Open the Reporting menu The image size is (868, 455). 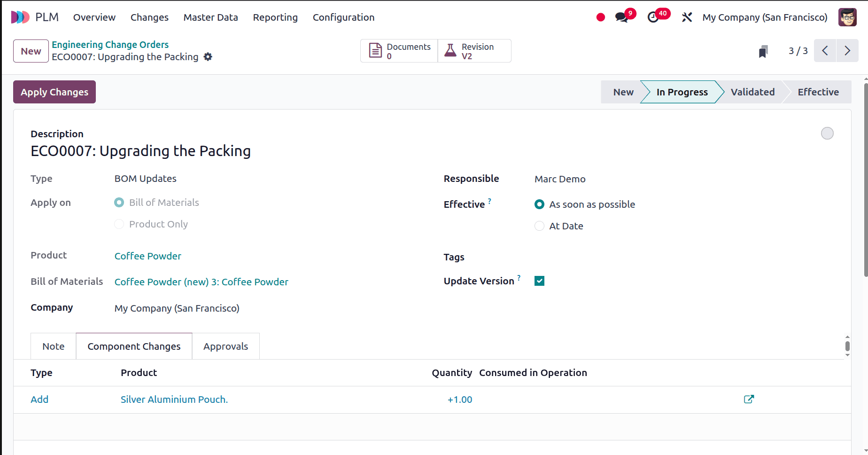click(x=275, y=17)
